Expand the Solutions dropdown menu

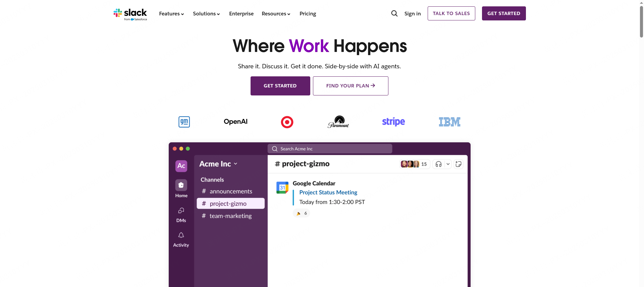point(206,14)
